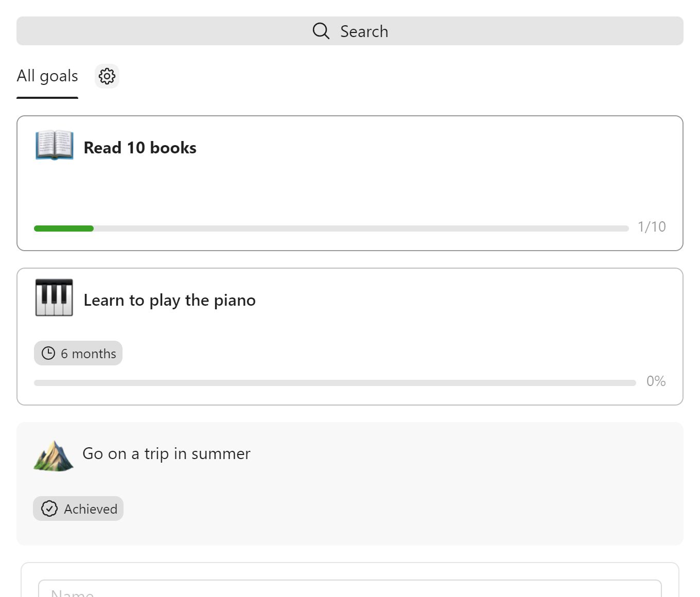This screenshot has height=597, width=700.
Task: Click the 0% progress label
Action: (656, 381)
